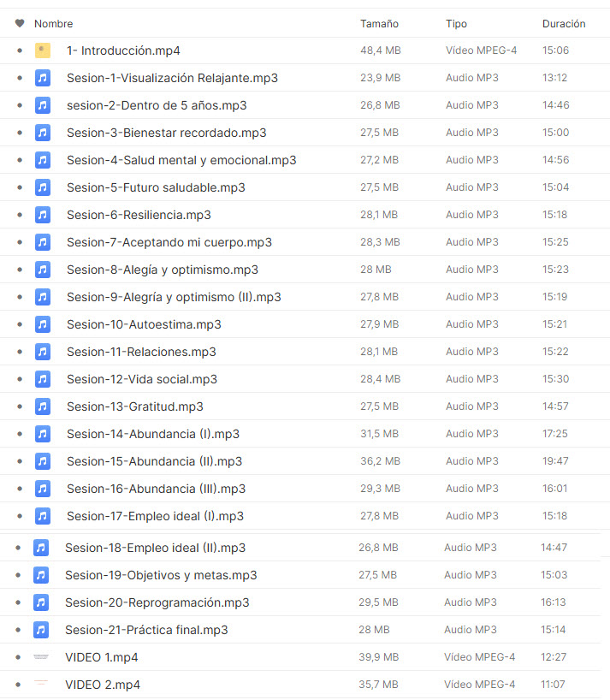Select file name Sesion-18-Empleo ideal (II).mp3
The height and width of the screenshot is (700, 610).
pyautogui.click(x=156, y=548)
